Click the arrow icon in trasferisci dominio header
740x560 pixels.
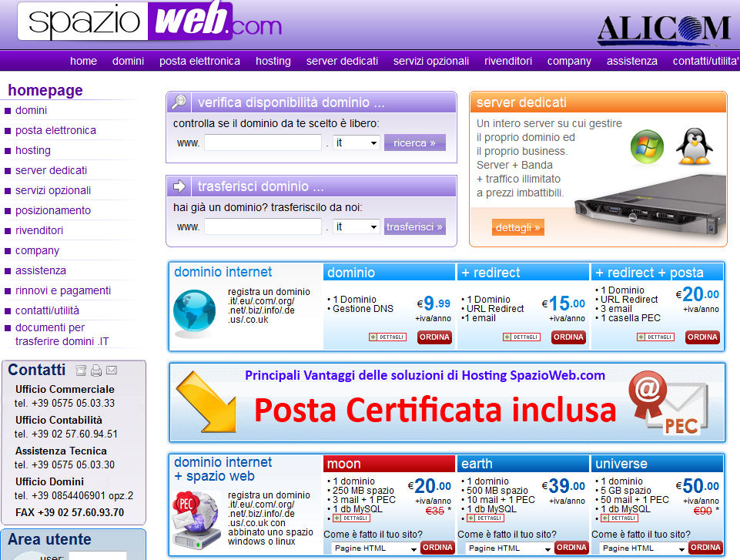(x=179, y=186)
